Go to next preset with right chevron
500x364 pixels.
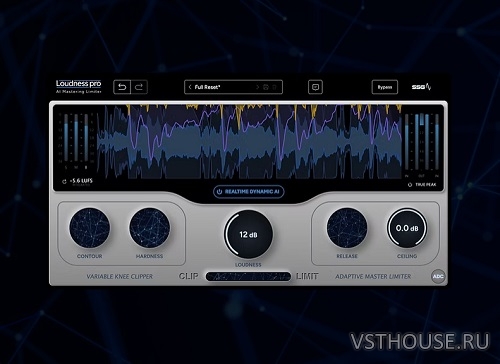coord(257,87)
